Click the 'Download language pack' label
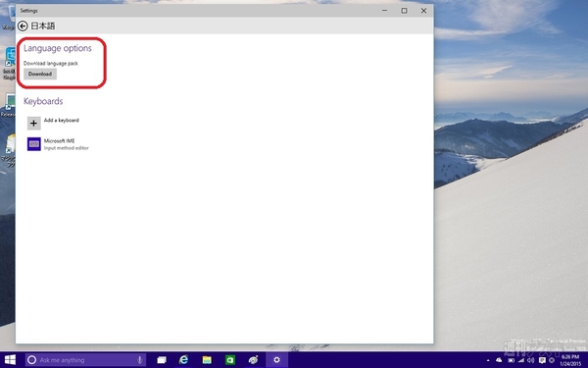 click(x=51, y=64)
